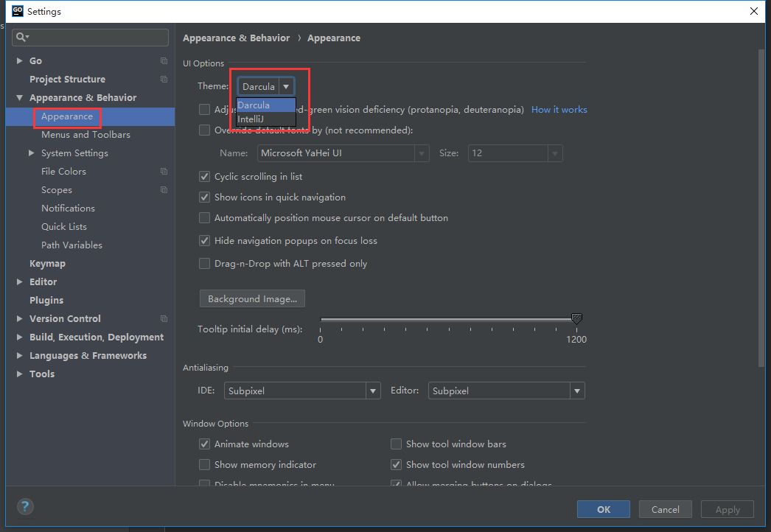
Task: Click project-level icon next to Scopes
Action: click(164, 190)
